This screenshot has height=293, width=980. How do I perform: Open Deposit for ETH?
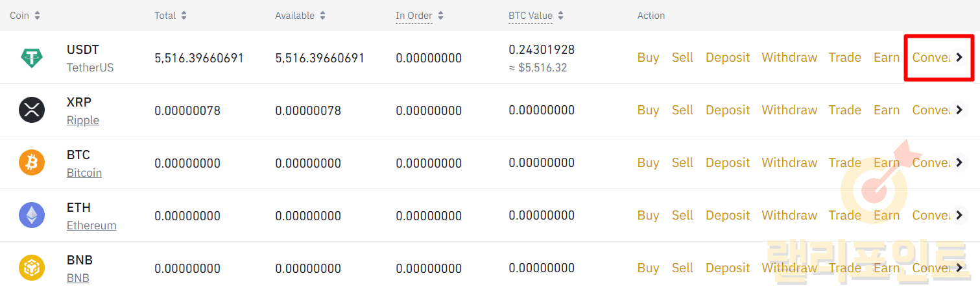(x=728, y=215)
